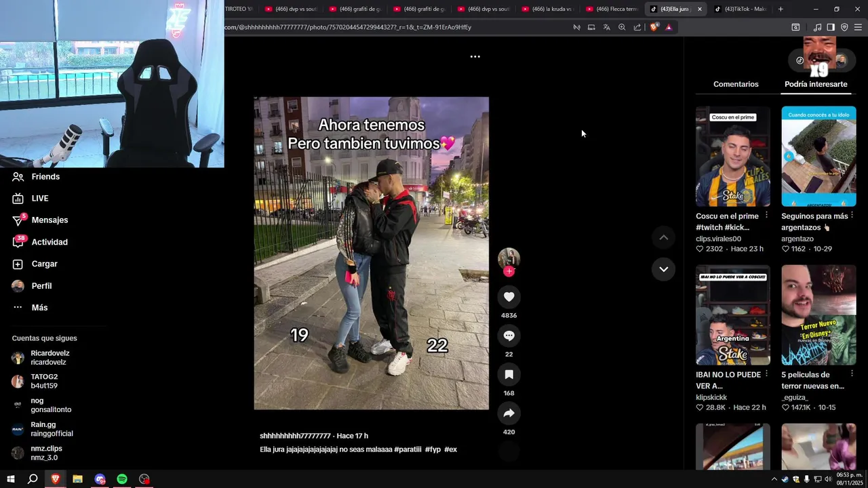
Task: Show hidden system tray icons chevron
Action: (x=774, y=479)
